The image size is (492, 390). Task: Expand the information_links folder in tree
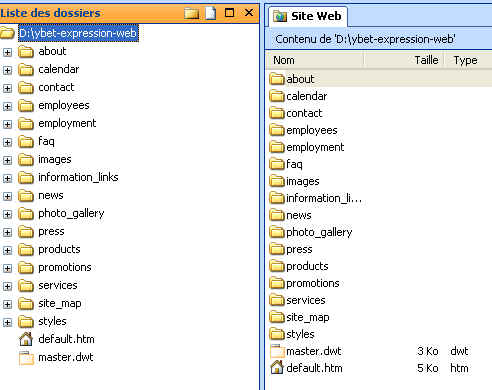click(7, 178)
